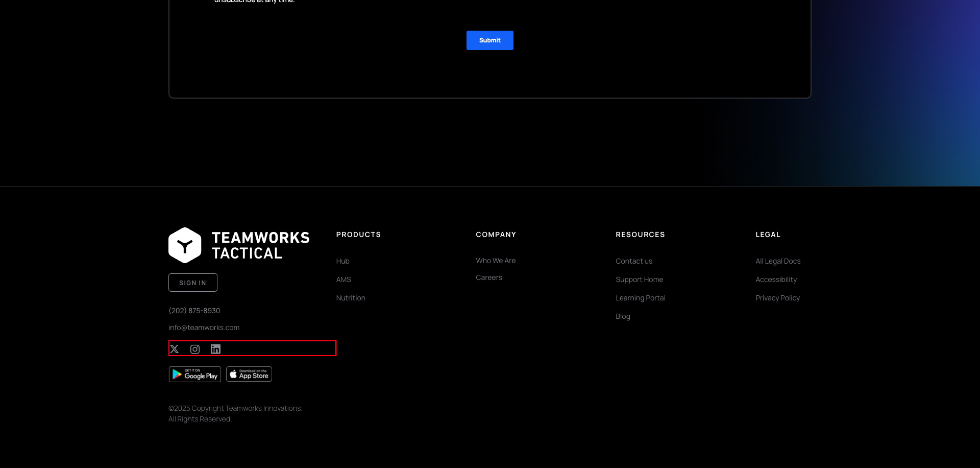Open the Support Home link
Screen dimensions: 980x468
click(640, 279)
